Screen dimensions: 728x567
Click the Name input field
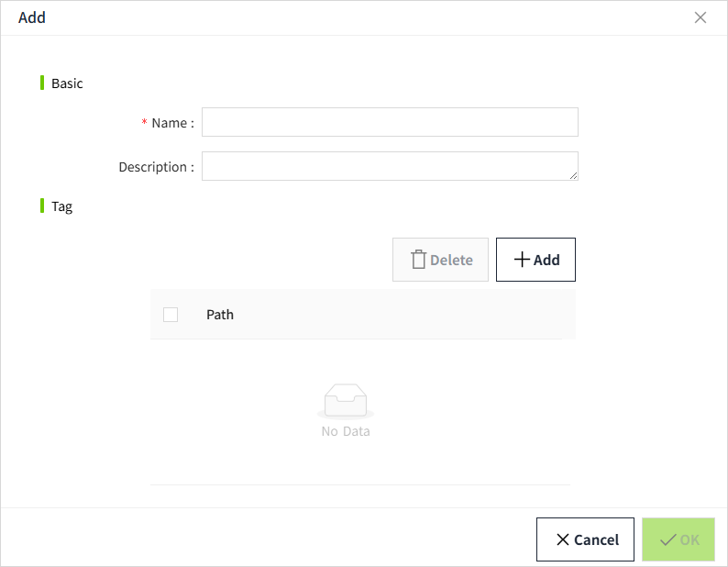coord(390,122)
